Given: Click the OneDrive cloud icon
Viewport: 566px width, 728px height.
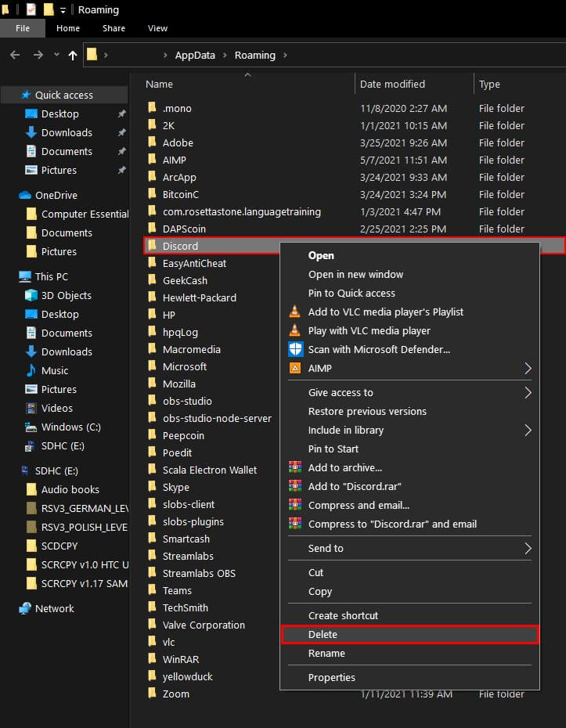Looking at the screenshot, I should (25, 195).
